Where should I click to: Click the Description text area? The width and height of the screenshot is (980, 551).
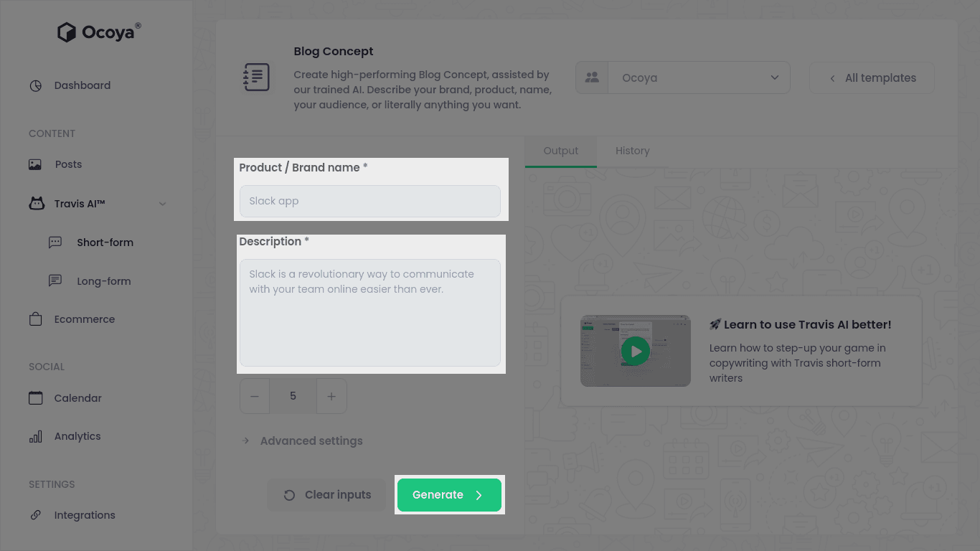click(x=370, y=313)
